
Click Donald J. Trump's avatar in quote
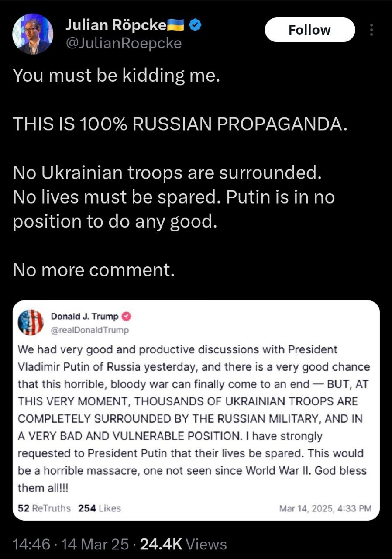(x=31, y=322)
